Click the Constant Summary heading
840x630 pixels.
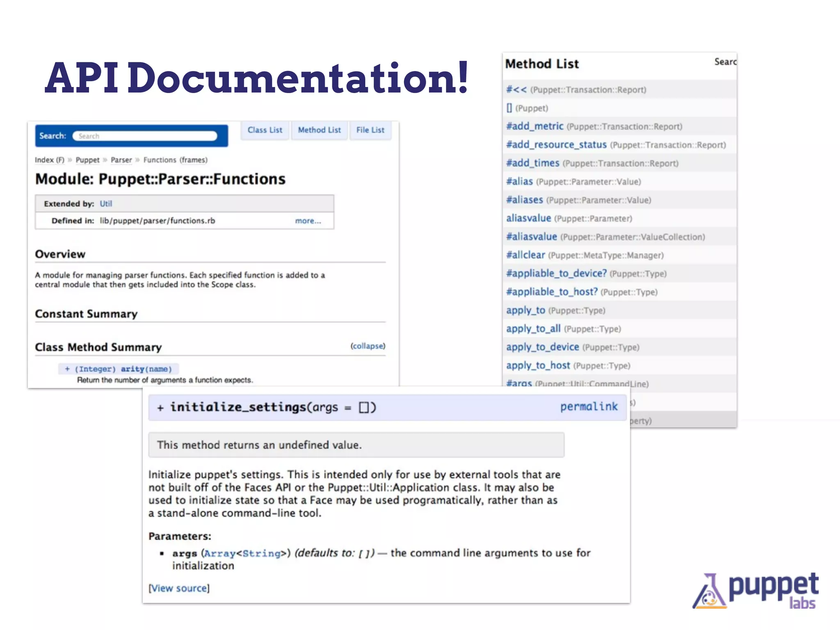[x=86, y=314]
